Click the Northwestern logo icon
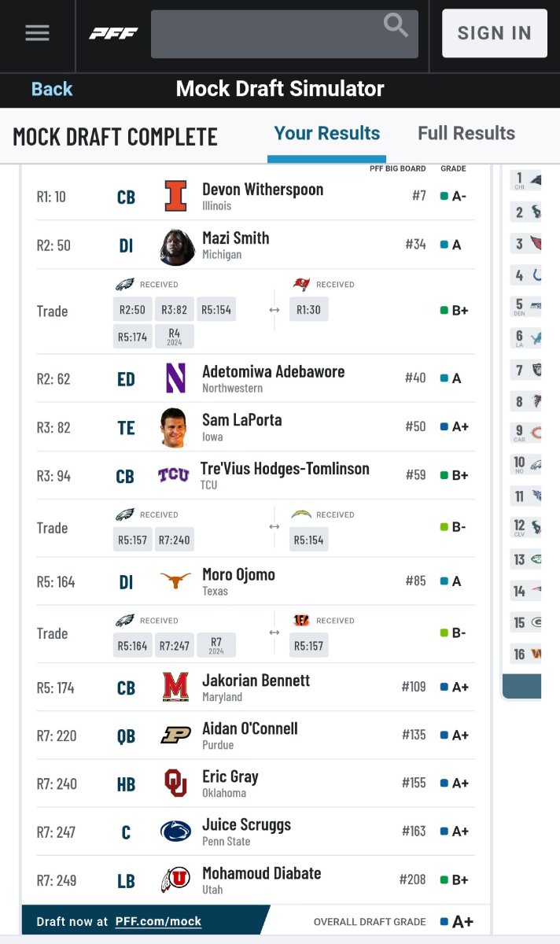This screenshot has width=560, height=944. [x=175, y=378]
